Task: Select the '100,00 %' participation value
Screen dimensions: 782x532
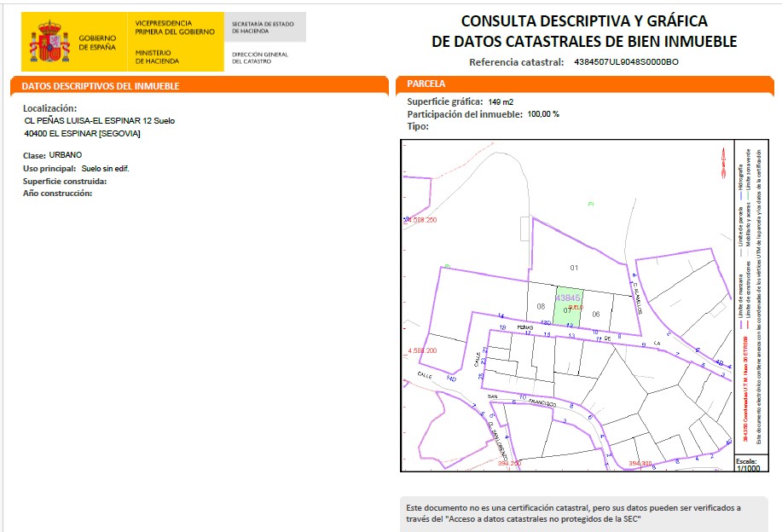Action: coord(543,114)
